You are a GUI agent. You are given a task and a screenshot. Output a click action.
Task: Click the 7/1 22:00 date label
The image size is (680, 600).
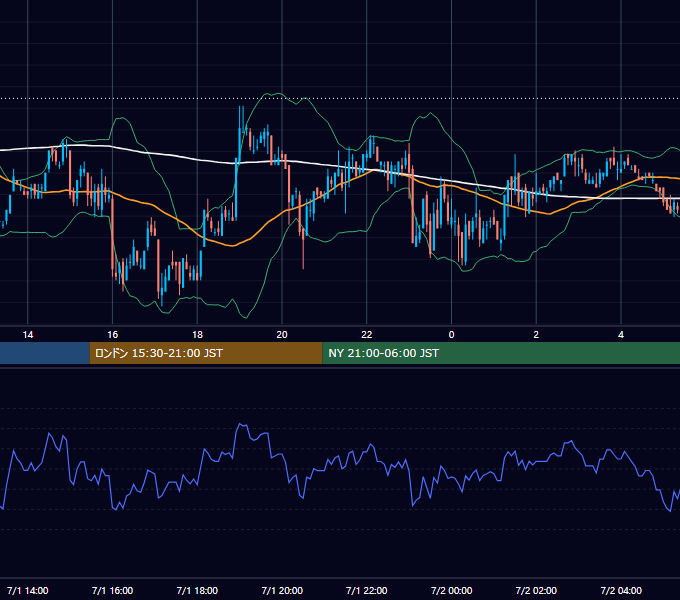367,591
